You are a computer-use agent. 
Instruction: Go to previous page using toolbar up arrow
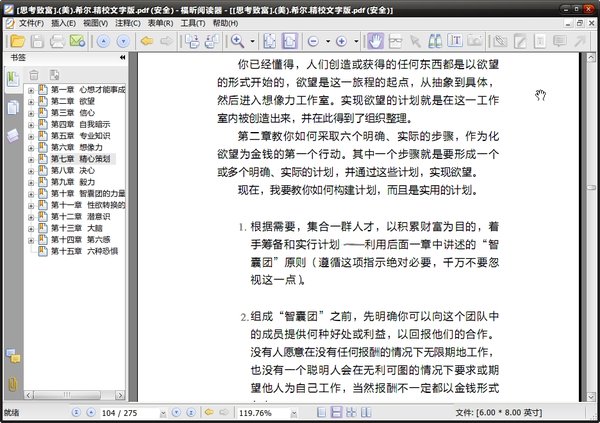[x=103, y=41]
